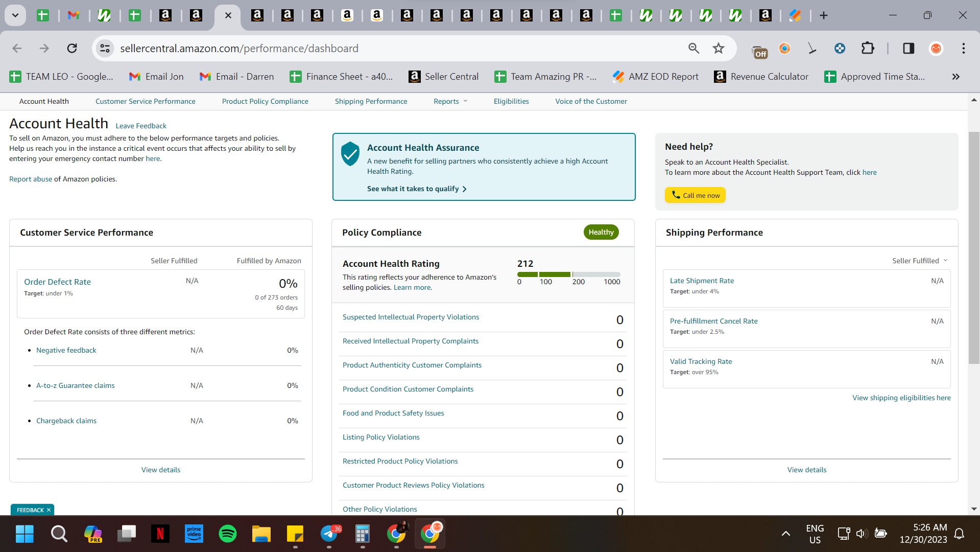
Task: Select the Account Health tab
Action: pos(44,101)
